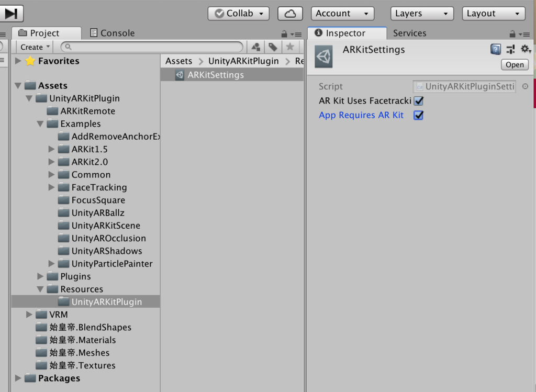Select UnityARKitPlugin under Resources

[x=85, y=302]
